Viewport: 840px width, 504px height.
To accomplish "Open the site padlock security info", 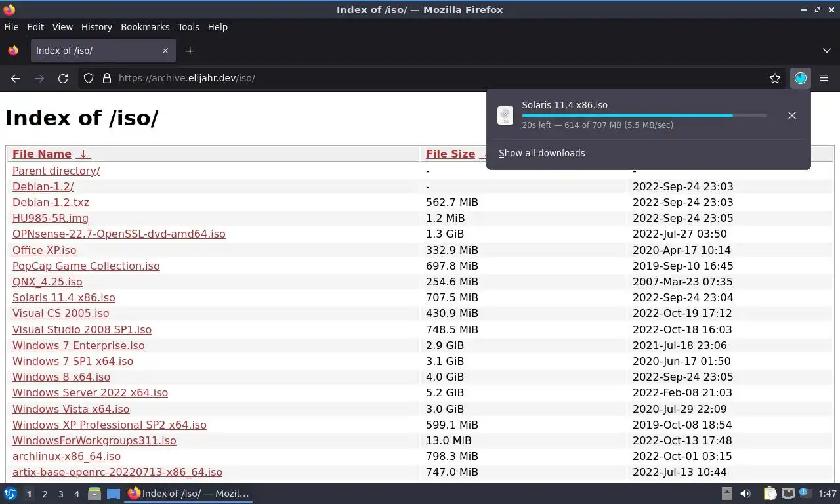I will pos(107,78).
